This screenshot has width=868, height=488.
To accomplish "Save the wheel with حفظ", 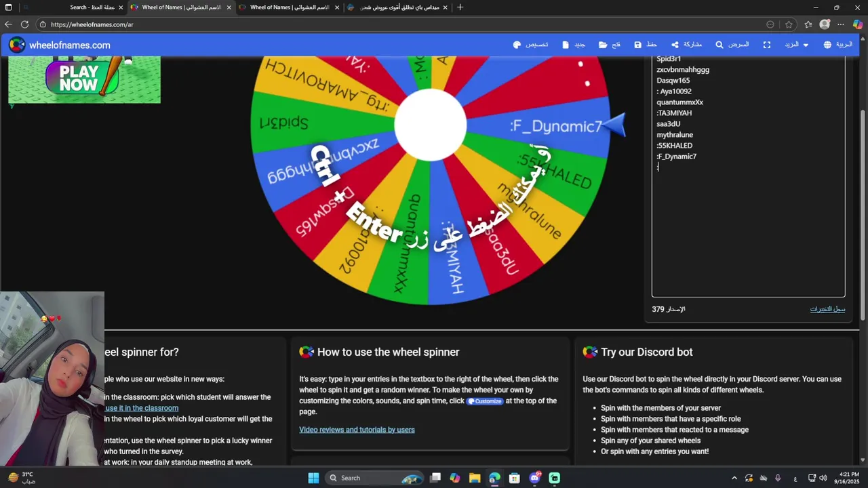I will pyautogui.click(x=646, y=45).
